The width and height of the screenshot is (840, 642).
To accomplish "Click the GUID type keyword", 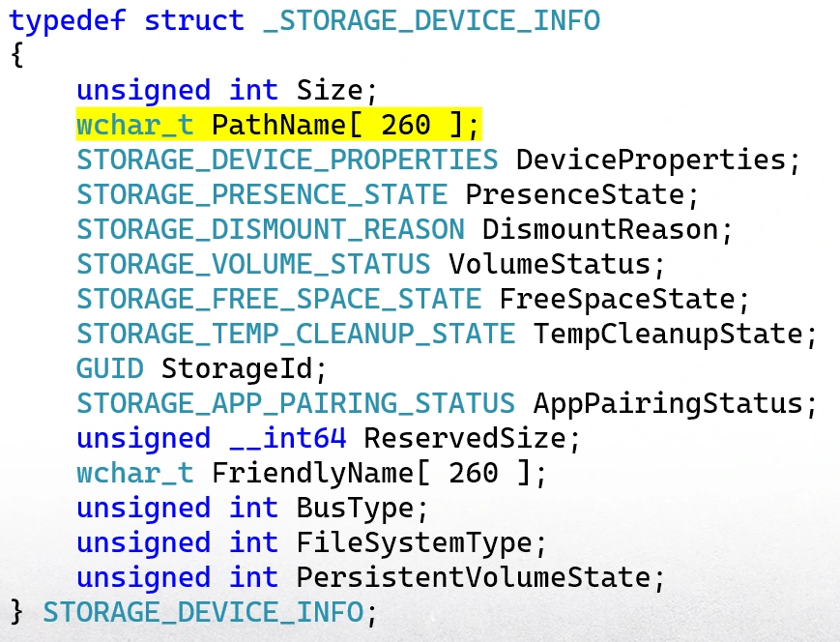I will (x=110, y=368).
